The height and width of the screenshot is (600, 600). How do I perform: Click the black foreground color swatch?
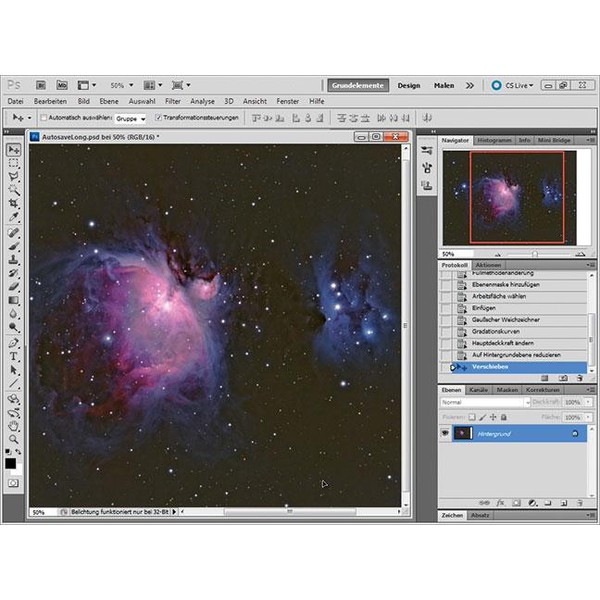(x=11, y=462)
